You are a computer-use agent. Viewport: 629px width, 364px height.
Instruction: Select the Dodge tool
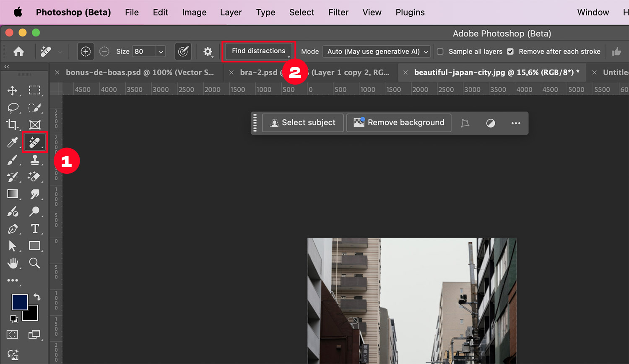tap(34, 212)
